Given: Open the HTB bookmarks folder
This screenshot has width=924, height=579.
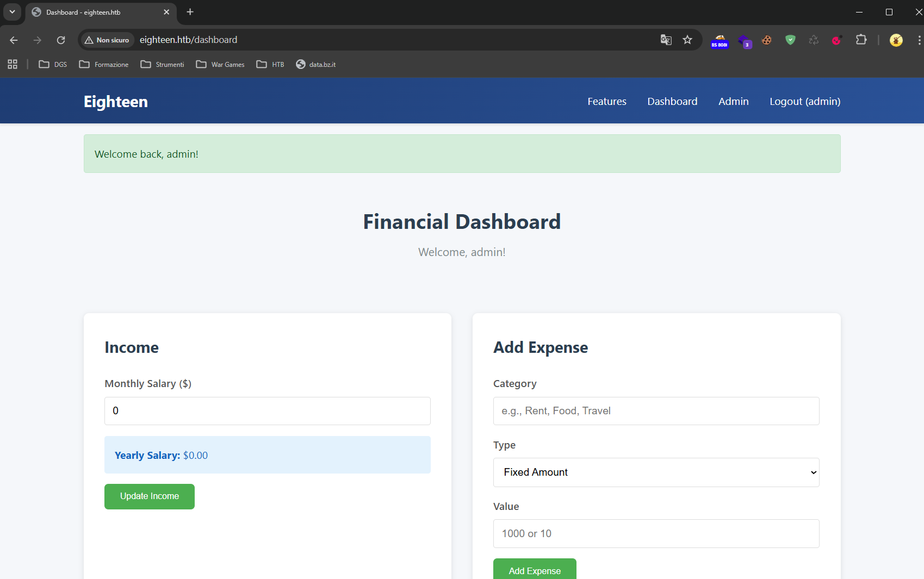Looking at the screenshot, I should (x=270, y=64).
